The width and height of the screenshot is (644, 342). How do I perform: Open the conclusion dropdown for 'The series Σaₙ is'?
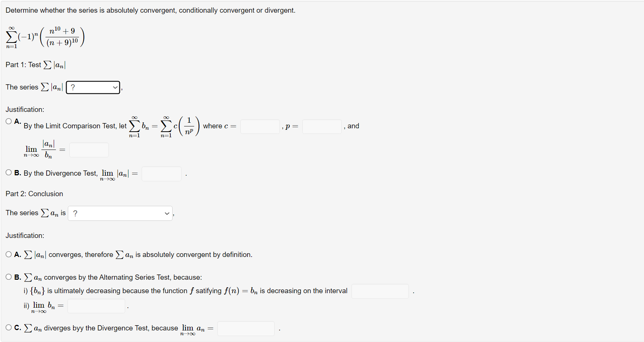120,213
